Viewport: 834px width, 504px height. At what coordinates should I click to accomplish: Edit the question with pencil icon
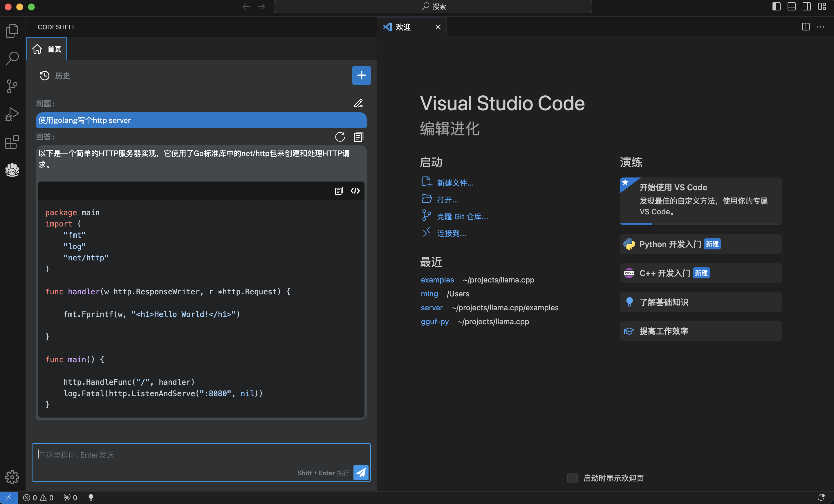(358, 103)
